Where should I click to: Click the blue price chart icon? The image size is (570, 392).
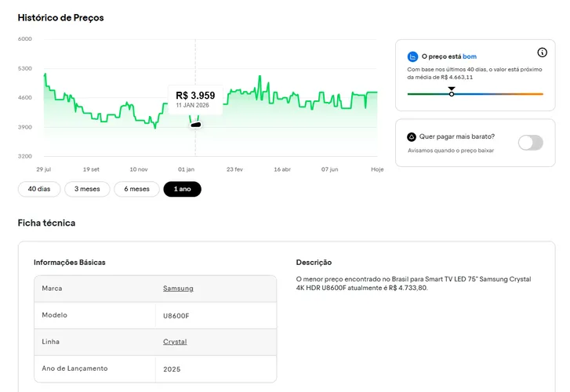tap(412, 56)
